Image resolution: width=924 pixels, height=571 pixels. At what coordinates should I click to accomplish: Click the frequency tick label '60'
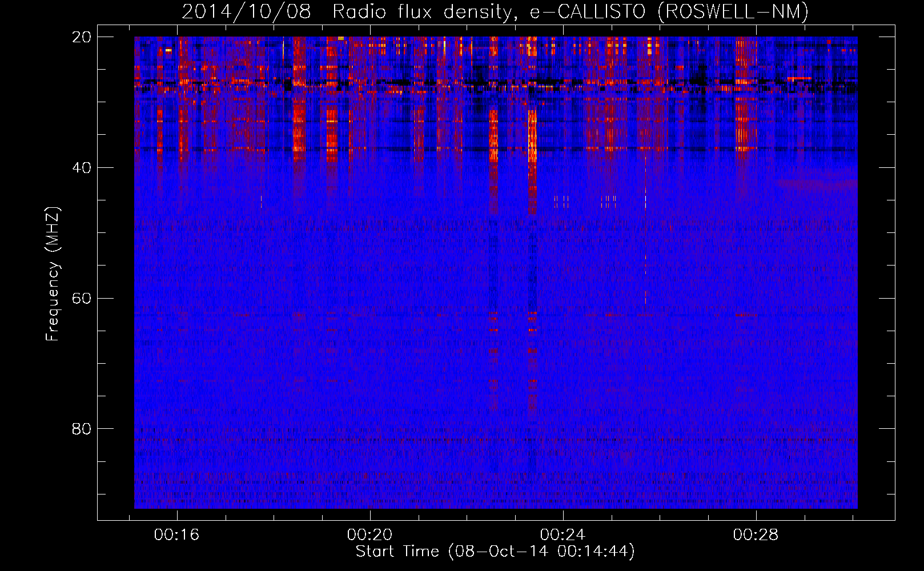pos(82,299)
